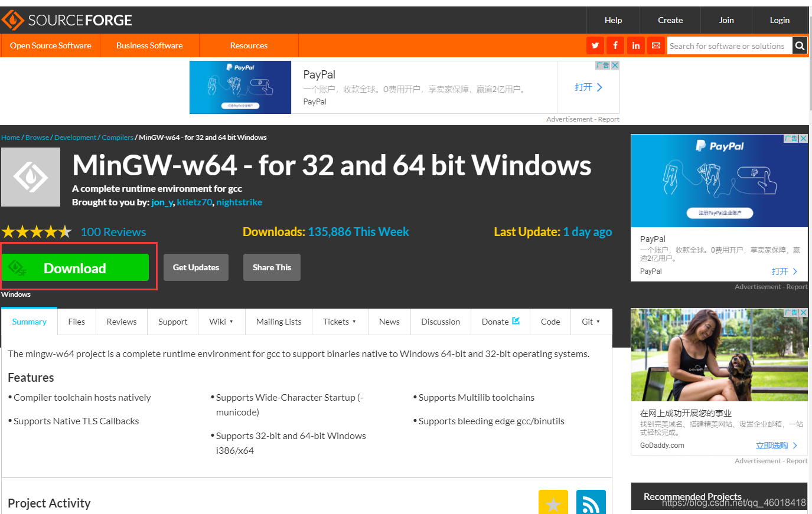Click the blue RSS feed icon
Screen dimensions: 812x514
(x=591, y=503)
